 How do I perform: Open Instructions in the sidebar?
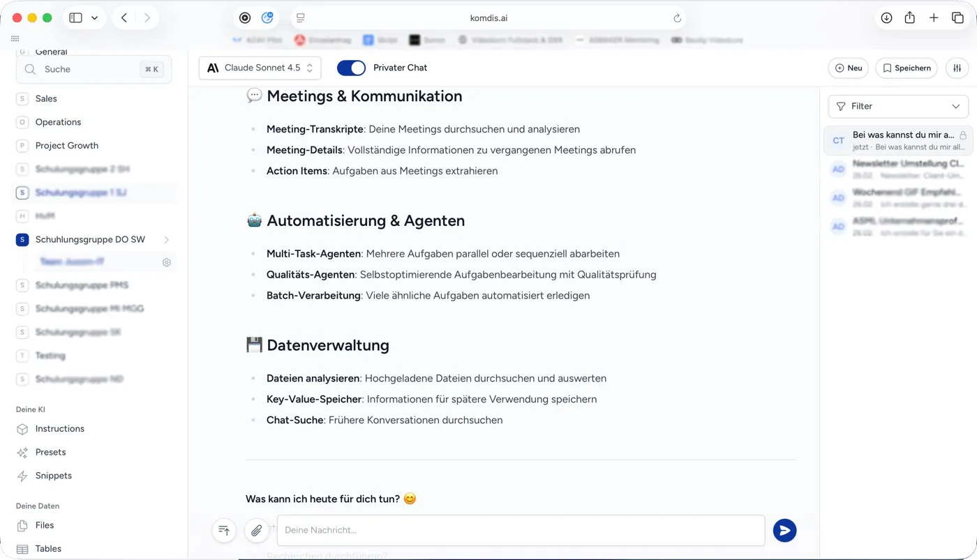tap(59, 429)
